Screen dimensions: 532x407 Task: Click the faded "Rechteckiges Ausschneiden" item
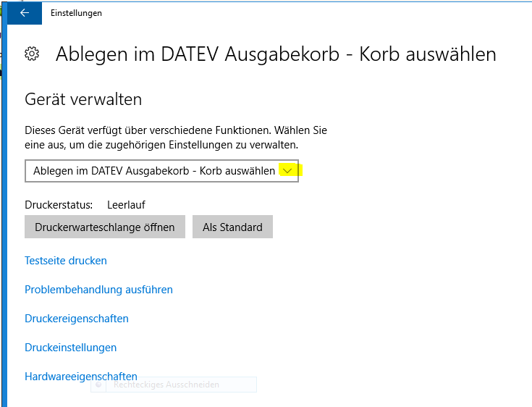click(x=166, y=385)
